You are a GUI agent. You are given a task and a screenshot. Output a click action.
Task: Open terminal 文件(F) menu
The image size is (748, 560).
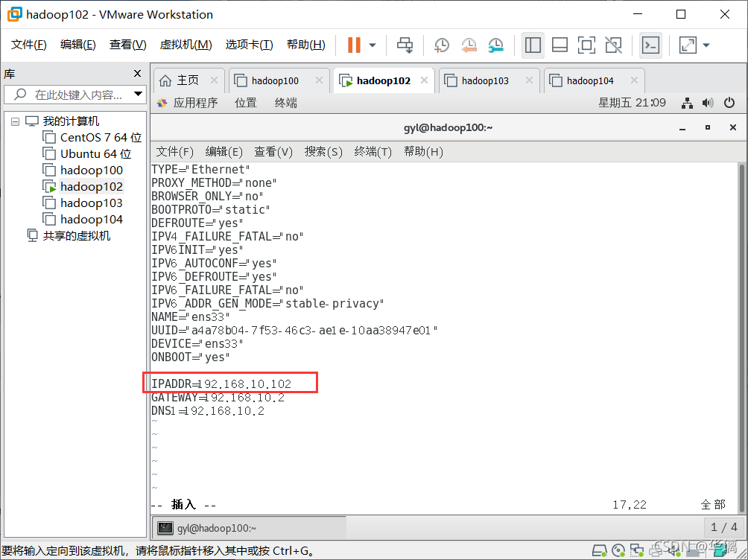[x=174, y=152]
